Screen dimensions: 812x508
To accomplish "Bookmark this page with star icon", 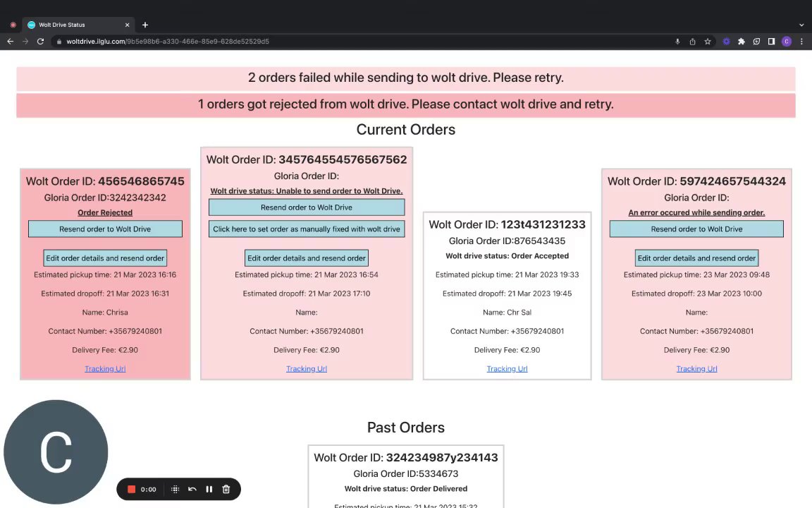I will click(708, 42).
